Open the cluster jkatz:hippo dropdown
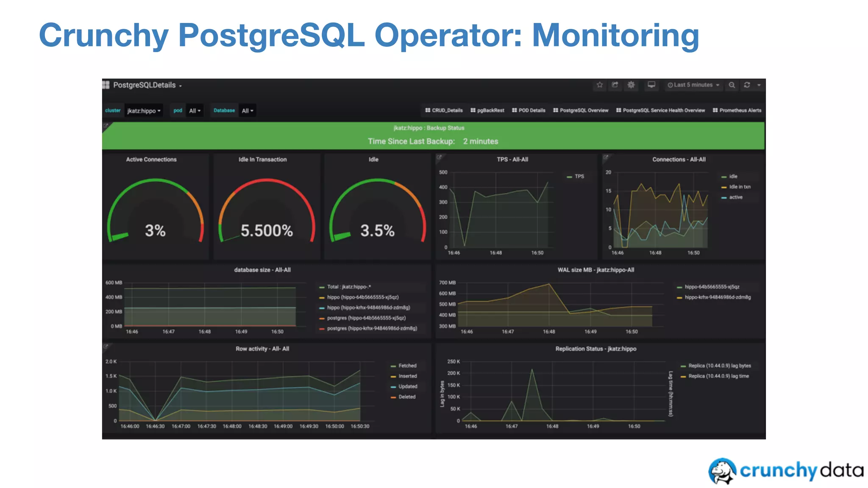 tap(144, 111)
